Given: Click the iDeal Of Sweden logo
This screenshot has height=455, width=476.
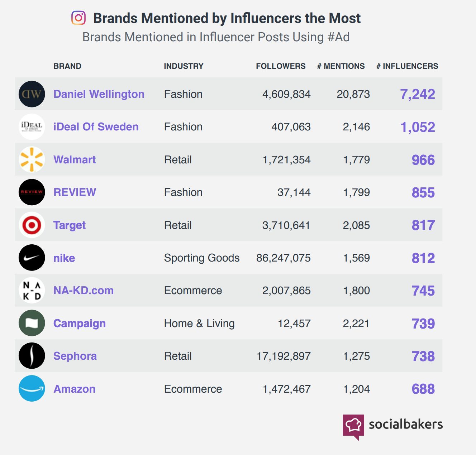Looking at the screenshot, I should [x=32, y=127].
